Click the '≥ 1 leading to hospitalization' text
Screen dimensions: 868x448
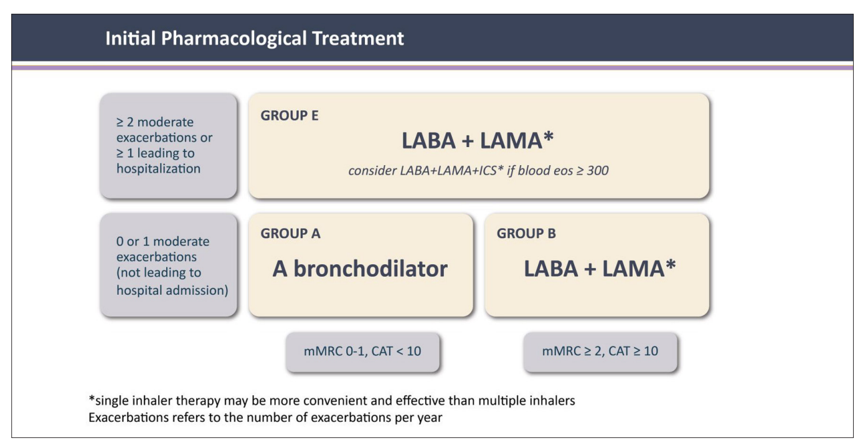[x=158, y=161]
